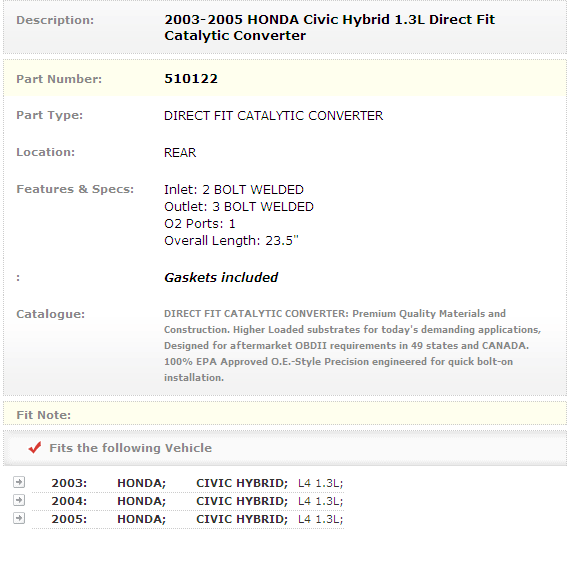Click CIVIC HYBRID in the 2004 row
This screenshot has width=570, height=573.
click(242, 501)
